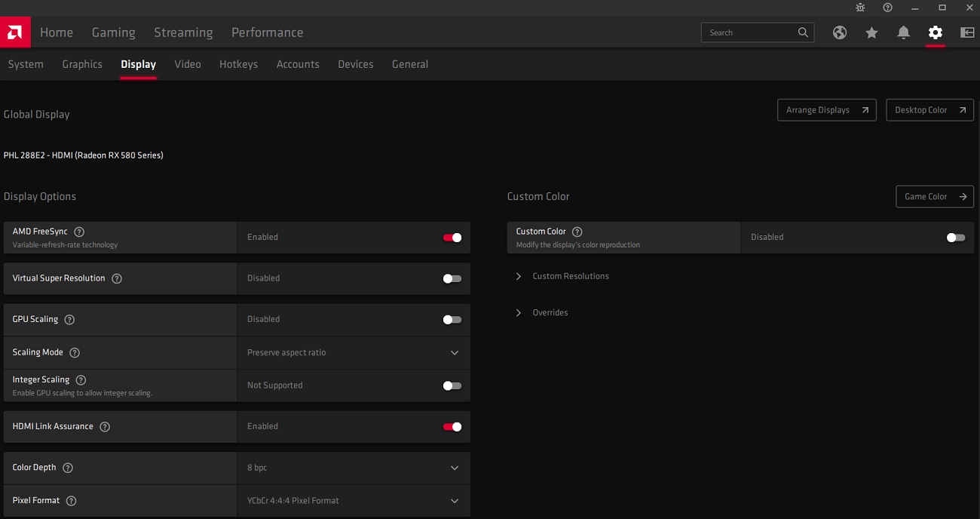Go to the Home tab
Image resolution: width=980 pixels, height=519 pixels.
(x=57, y=32)
